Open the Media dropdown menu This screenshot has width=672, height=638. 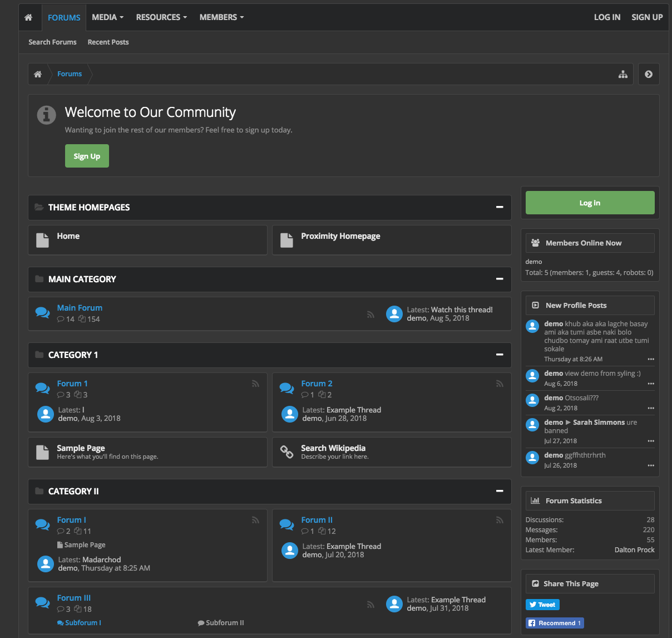click(108, 17)
